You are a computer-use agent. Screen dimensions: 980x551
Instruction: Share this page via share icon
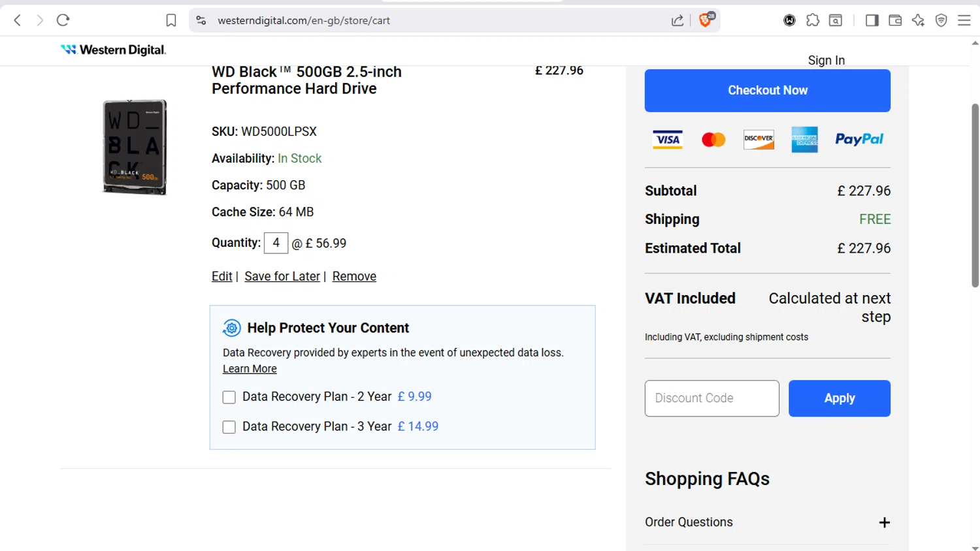[678, 20]
